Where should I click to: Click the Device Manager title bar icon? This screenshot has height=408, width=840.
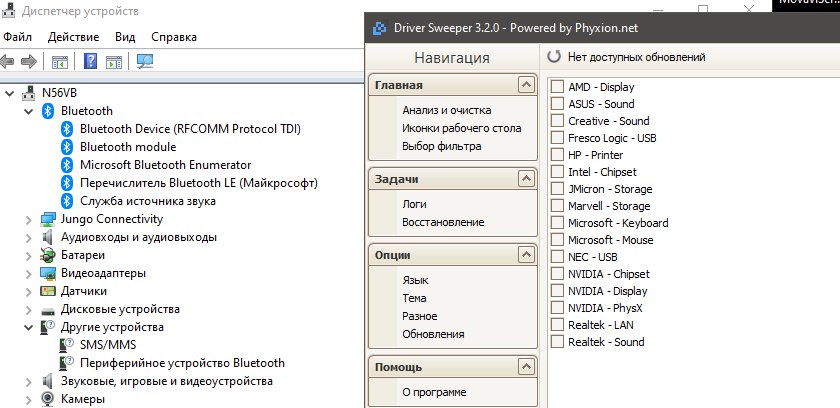tap(9, 11)
